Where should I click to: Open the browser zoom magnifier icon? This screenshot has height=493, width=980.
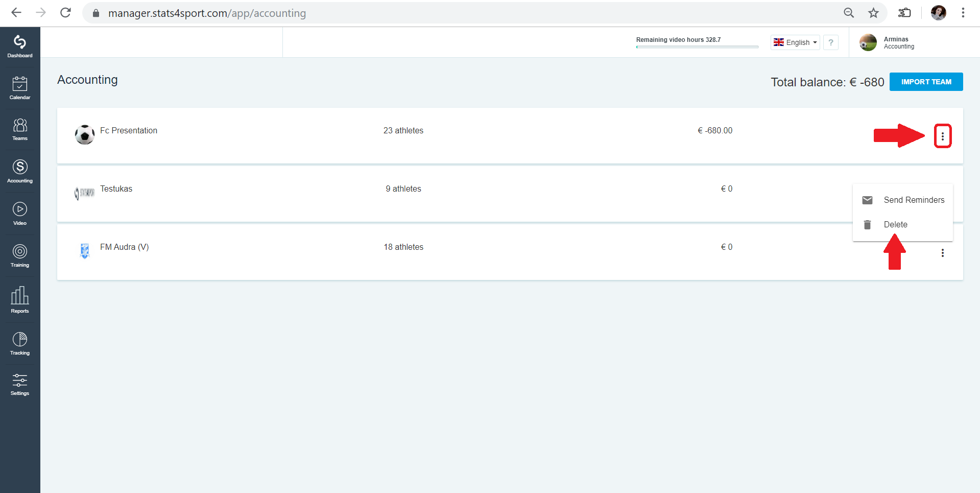point(849,13)
